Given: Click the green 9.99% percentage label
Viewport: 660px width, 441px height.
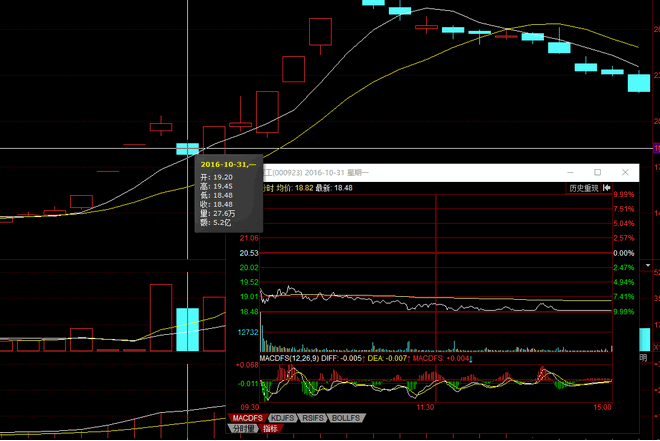Looking at the screenshot, I should (624, 312).
